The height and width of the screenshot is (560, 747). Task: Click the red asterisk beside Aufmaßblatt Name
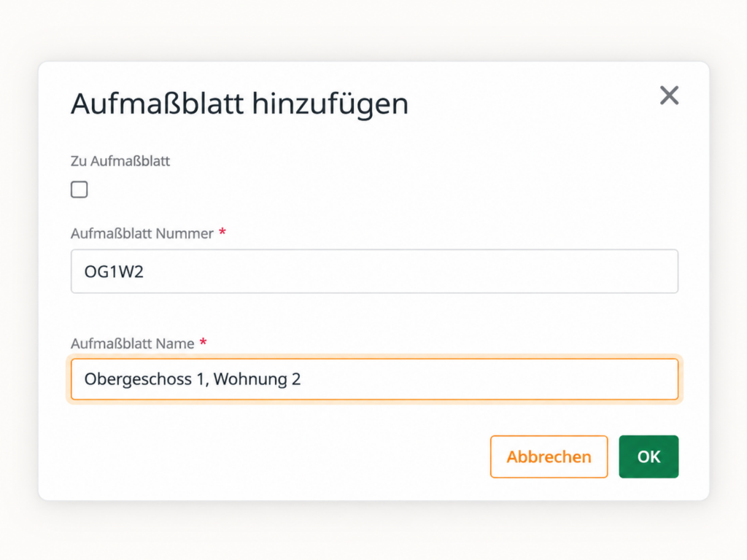203,343
